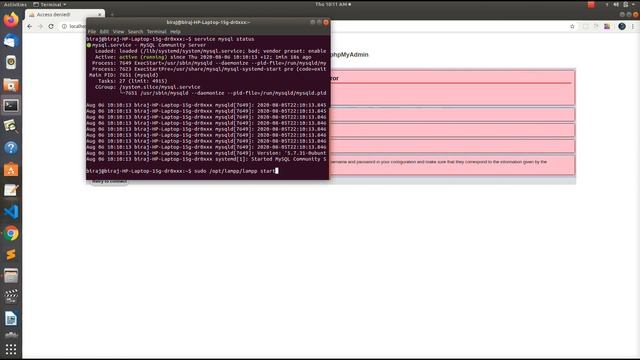Screen dimensions: 640x360
Task: Close the terminal window with orange button
Action: click(x=326, y=22)
